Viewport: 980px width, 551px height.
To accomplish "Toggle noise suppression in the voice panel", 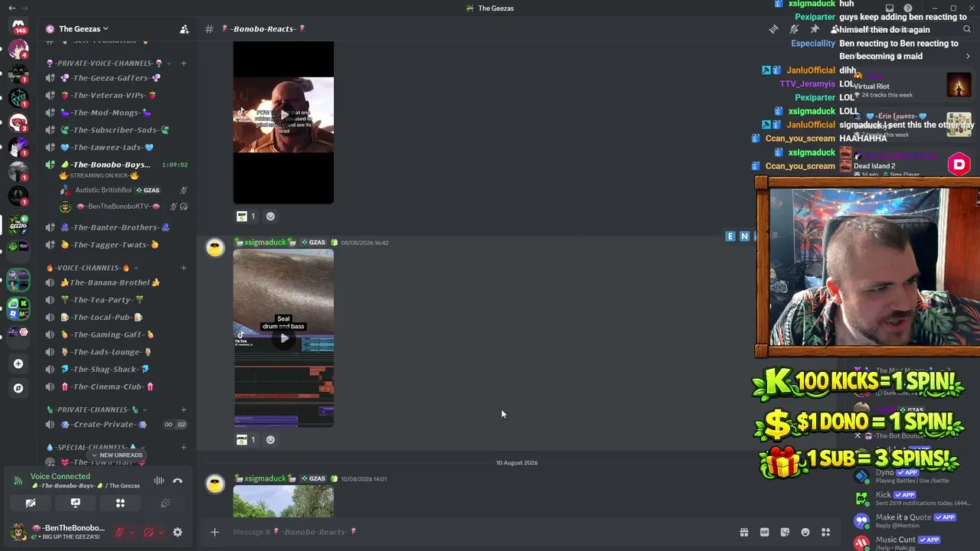I will tap(159, 481).
